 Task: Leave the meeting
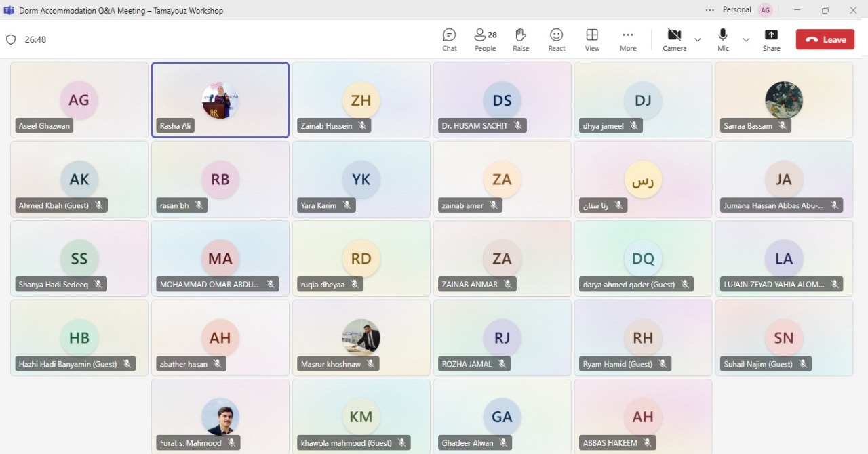pyautogui.click(x=825, y=40)
